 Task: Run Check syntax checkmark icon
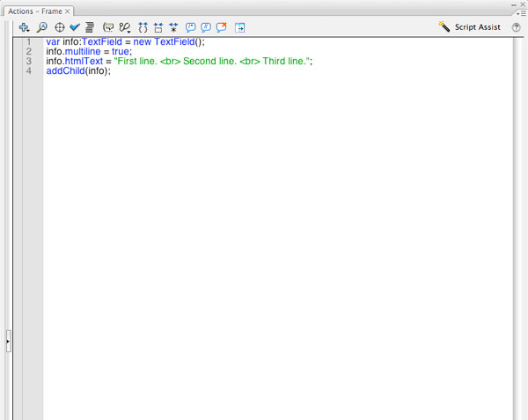pyautogui.click(x=75, y=27)
